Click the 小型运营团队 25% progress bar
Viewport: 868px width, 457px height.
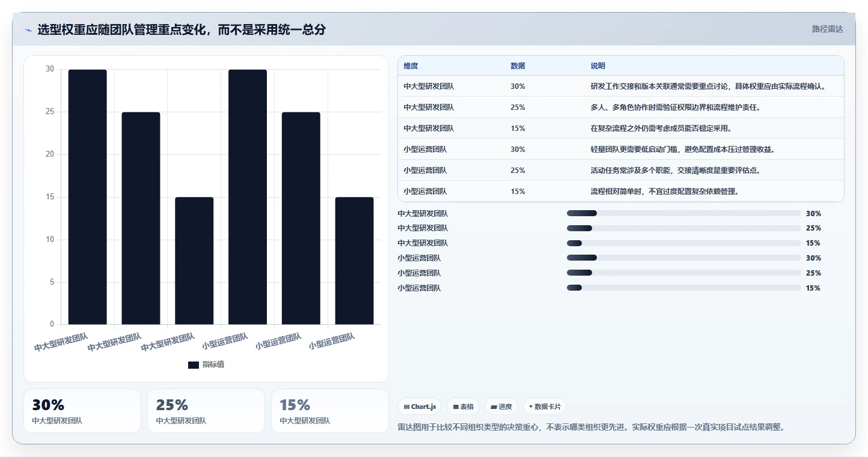684,273
